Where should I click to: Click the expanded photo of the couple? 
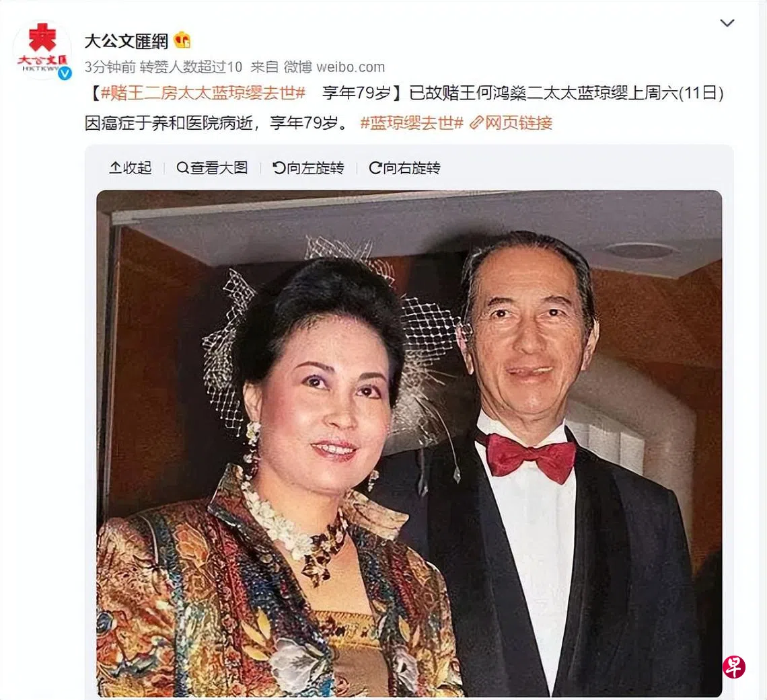pos(409,443)
